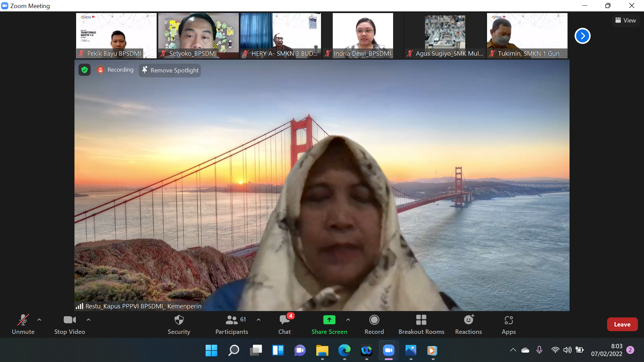
Task: Show hidden system tray icons
Action: point(513,350)
